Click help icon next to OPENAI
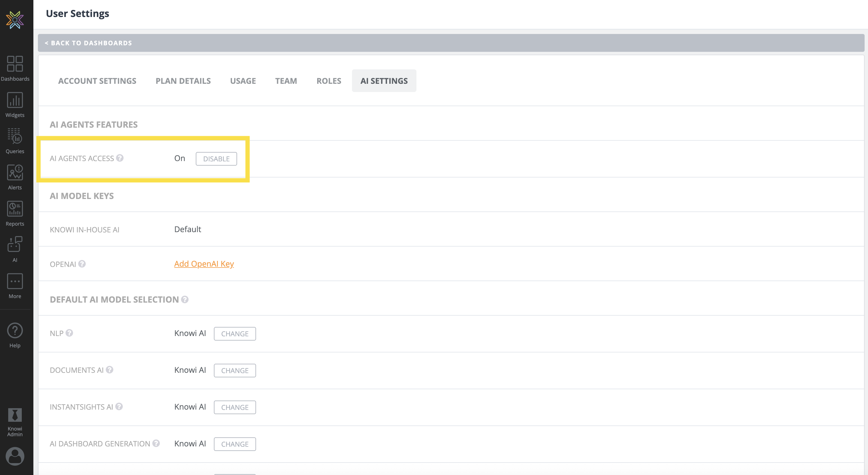868x475 pixels. [x=82, y=264]
